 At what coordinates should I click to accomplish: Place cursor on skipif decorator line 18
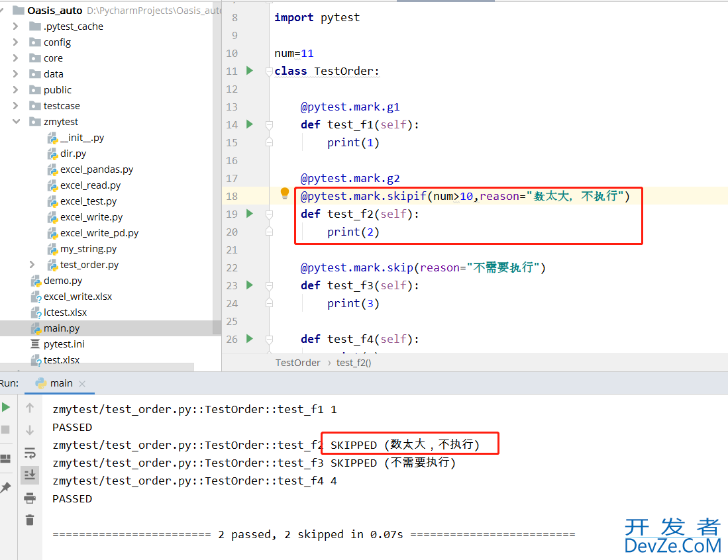[465, 196]
